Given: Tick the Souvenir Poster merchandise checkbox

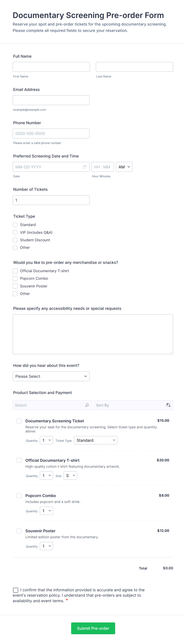Looking at the screenshot, I should click(x=15, y=286).
